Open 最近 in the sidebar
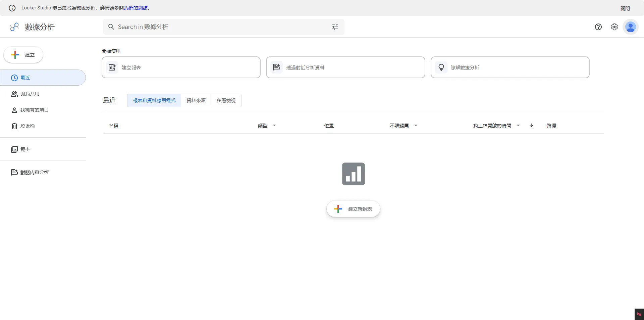The image size is (644, 320). pos(43,78)
